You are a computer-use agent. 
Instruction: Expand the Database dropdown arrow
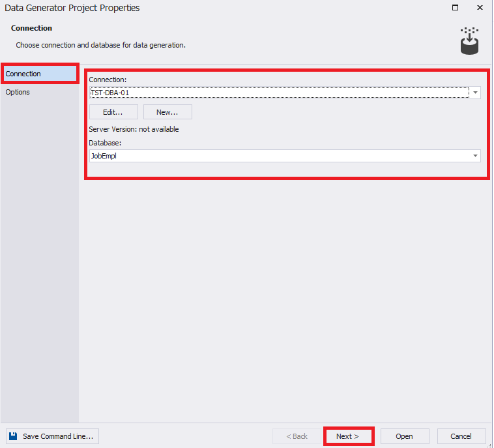pyautogui.click(x=475, y=156)
